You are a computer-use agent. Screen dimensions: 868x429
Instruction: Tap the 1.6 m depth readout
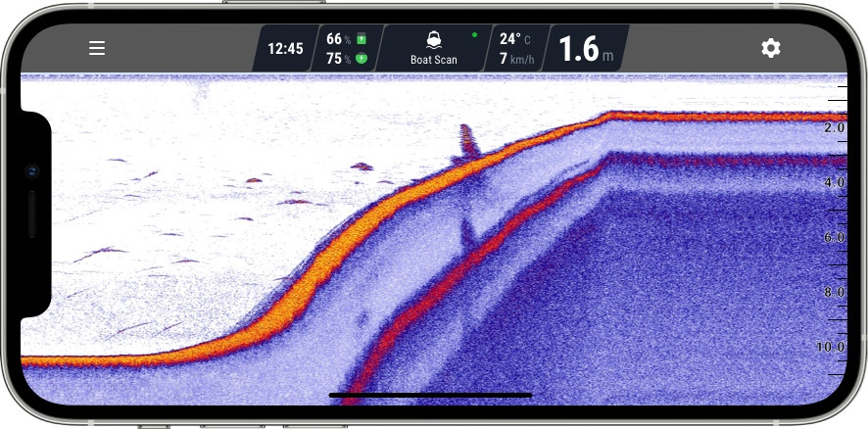[586, 49]
